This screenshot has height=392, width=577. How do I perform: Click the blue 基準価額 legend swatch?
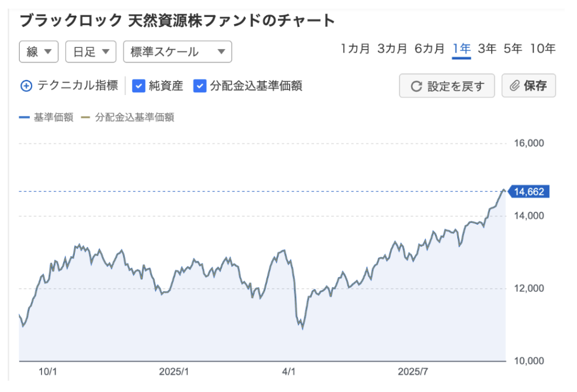tap(24, 117)
